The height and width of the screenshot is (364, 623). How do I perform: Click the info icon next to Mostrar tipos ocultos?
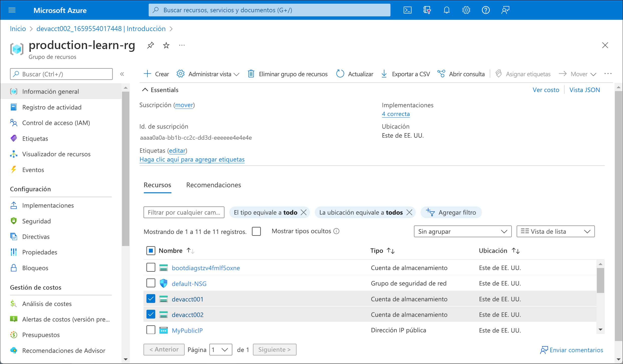click(337, 231)
